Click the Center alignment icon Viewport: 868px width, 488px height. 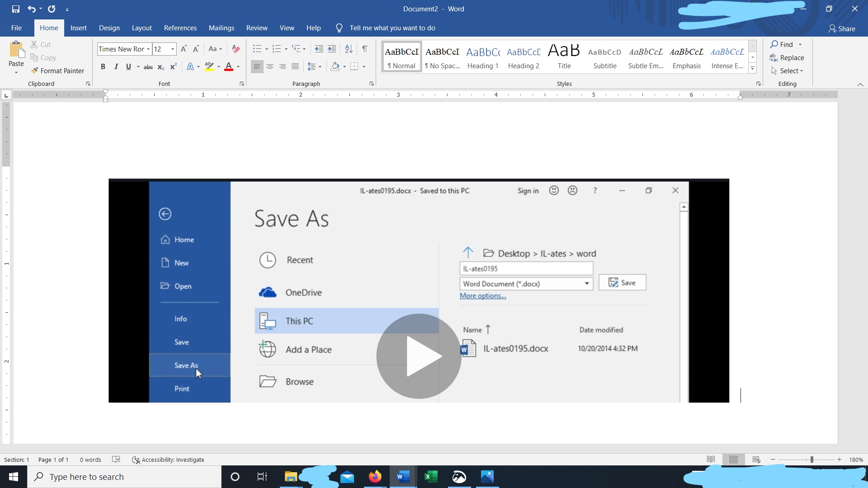[270, 67]
